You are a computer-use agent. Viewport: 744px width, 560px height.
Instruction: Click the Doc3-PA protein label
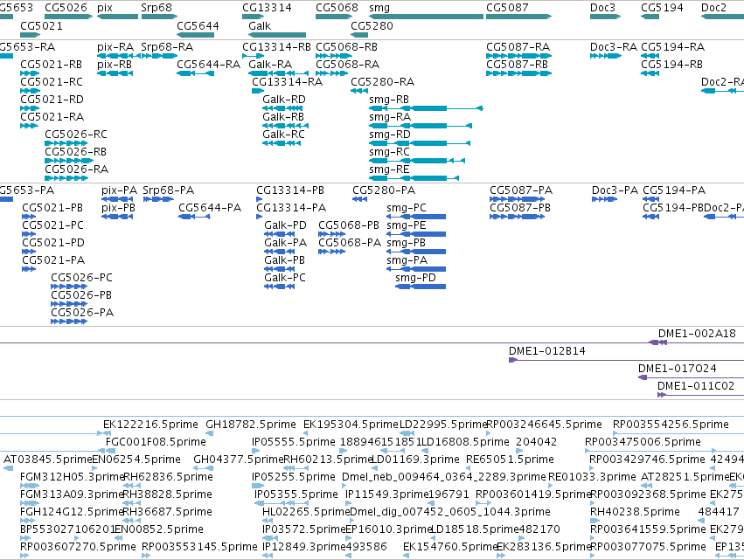click(x=615, y=190)
